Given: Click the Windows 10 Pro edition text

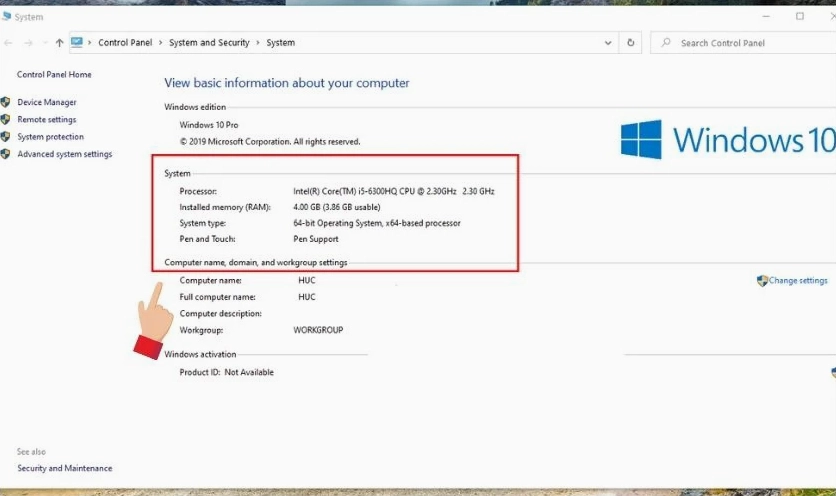Looking at the screenshot, I should pos(209,125).
